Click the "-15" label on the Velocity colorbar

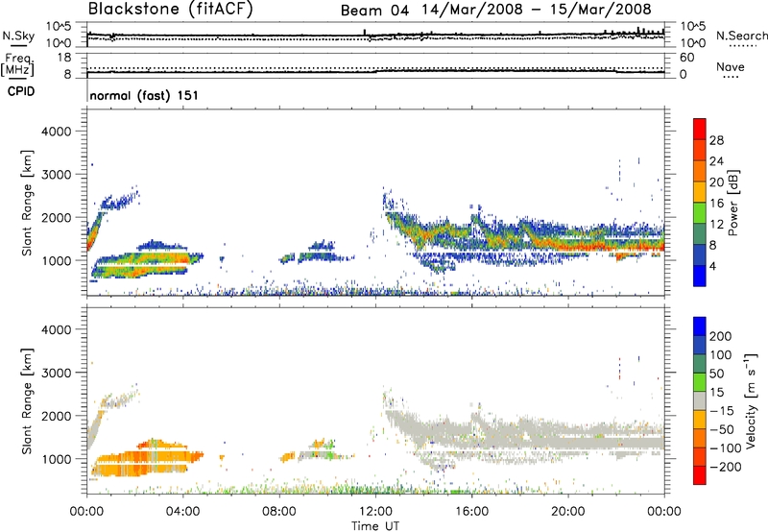(x=722, y=411)
